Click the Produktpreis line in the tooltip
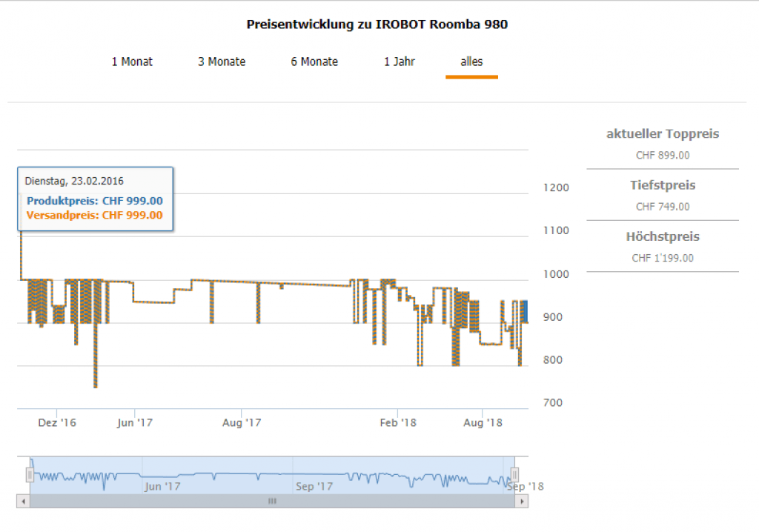The image size is (759, 532). (95, 201)
